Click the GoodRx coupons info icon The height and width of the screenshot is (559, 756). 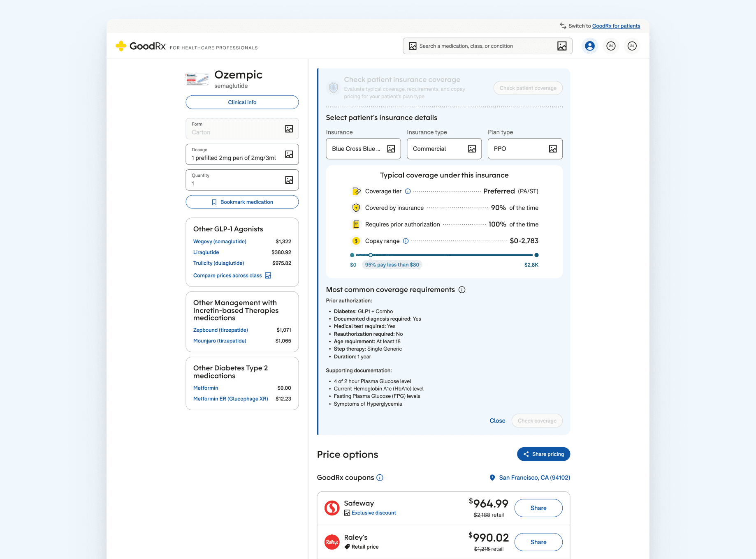pyautogui.click(x=380, y=478)
